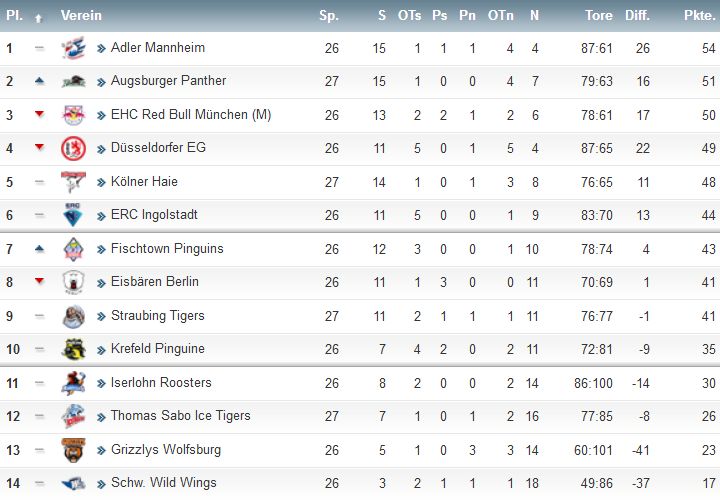Screen dimensions: 720x500
Task: Click the Sp. games played header
Action: [329, 16]
